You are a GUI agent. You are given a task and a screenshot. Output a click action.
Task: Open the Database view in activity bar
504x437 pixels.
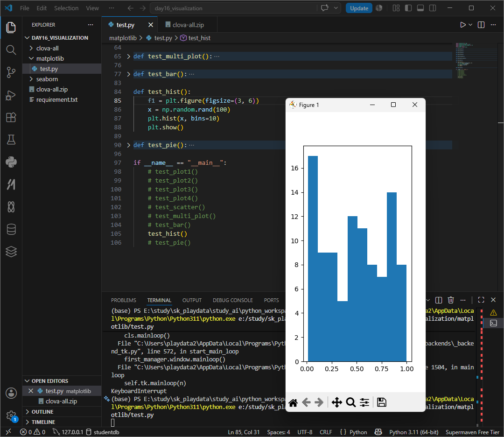coord(11,229)
